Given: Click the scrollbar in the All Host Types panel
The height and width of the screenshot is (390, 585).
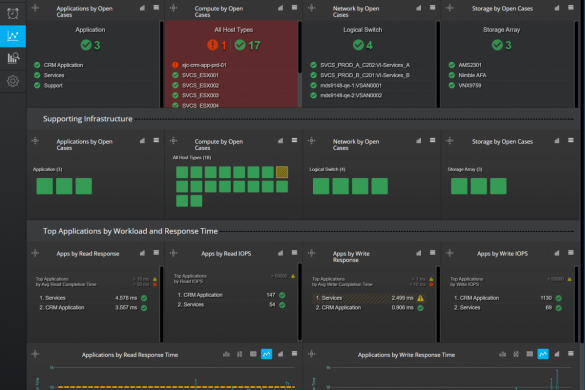Looking at the screenshot, I should (x=300, y=47).
